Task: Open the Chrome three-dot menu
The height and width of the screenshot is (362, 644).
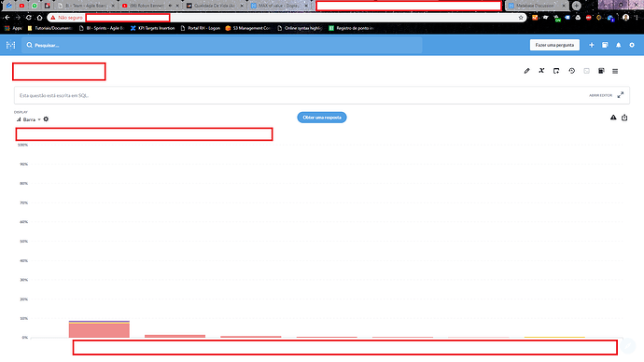Action: pos(637,18)
